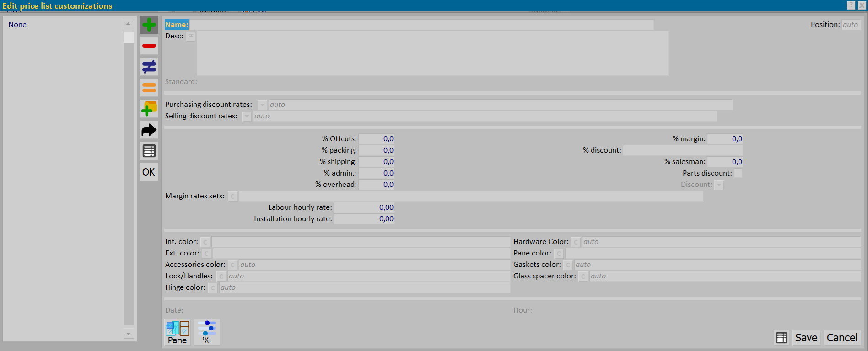Click the % discount field
The height and width of the screenshot is (351, 868).
click(x=683, y=150)
